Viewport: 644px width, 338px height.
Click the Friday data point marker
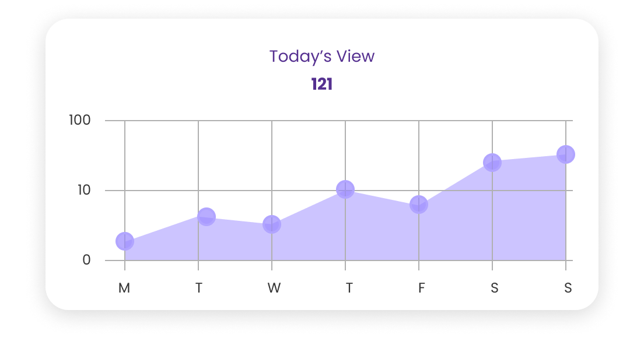coord(419,204)
